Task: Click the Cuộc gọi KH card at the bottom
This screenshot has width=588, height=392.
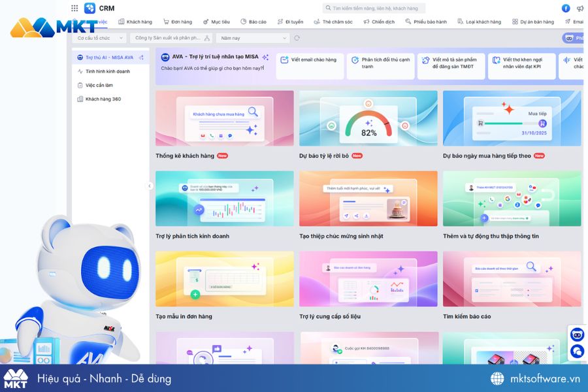Action: tap(369, 348)
